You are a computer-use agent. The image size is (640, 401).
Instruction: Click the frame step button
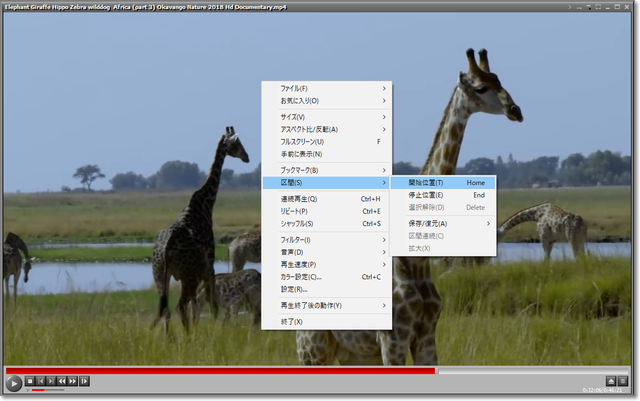tap(85, 381)
